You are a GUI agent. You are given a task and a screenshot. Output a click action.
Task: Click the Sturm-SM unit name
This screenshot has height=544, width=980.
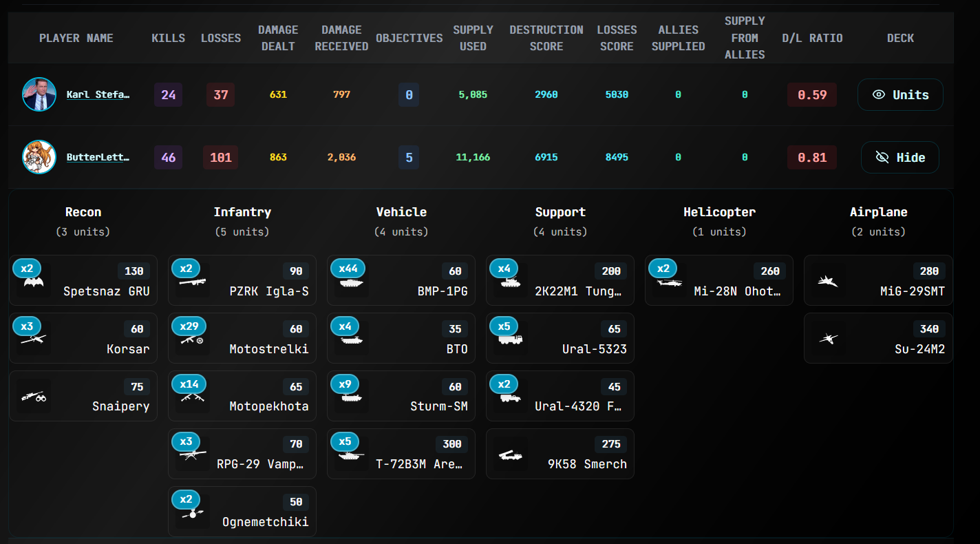438,406
